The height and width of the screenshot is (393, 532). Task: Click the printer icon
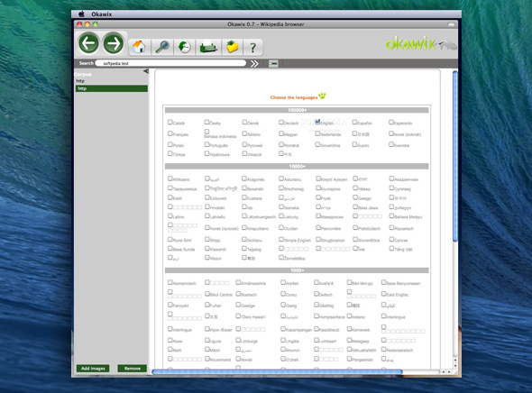point(208,47)
